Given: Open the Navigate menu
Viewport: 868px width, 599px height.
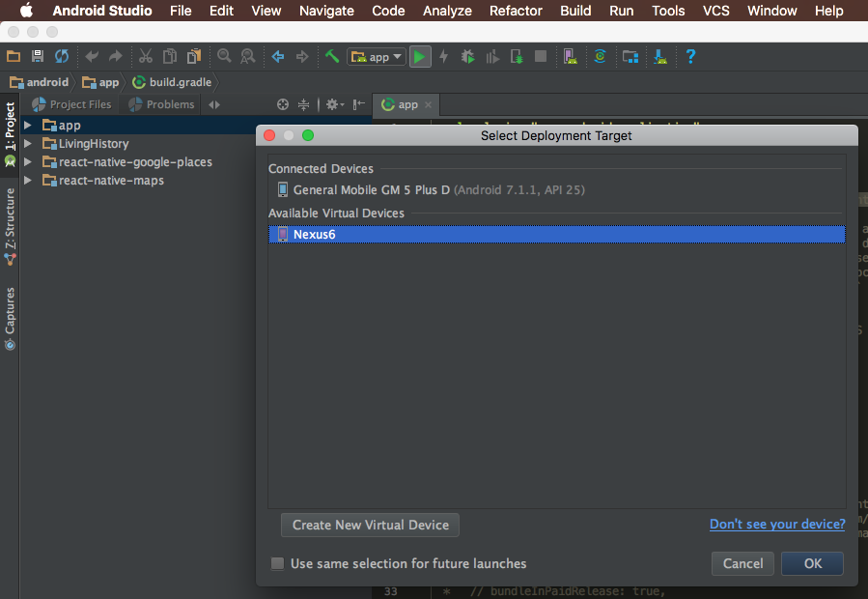Looking at the screenshot, I should click(x=326, y=11).
